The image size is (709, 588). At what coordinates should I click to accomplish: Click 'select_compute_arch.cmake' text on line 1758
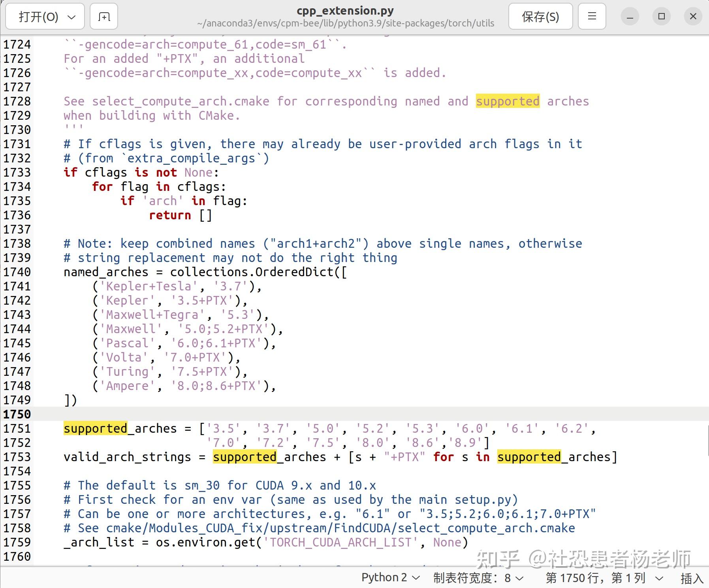click(486, 528)
